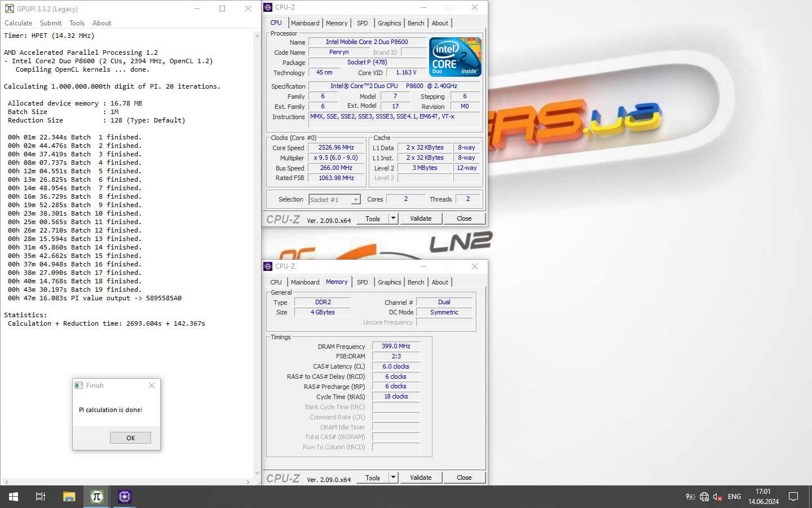Image resolution: width=812 pixels, height=508 pixels.
Task: Open the Calculate menu in GPUPI
Action: [19, 23]
